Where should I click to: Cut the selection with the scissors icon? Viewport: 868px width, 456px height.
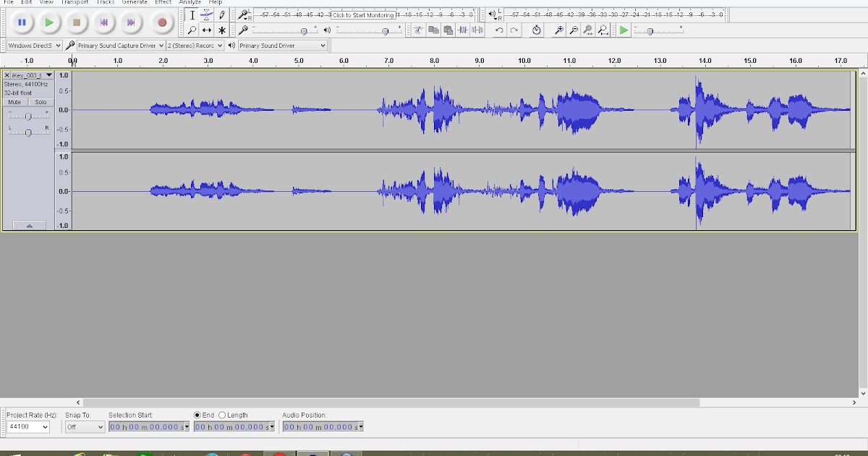[x=418, y=30]
